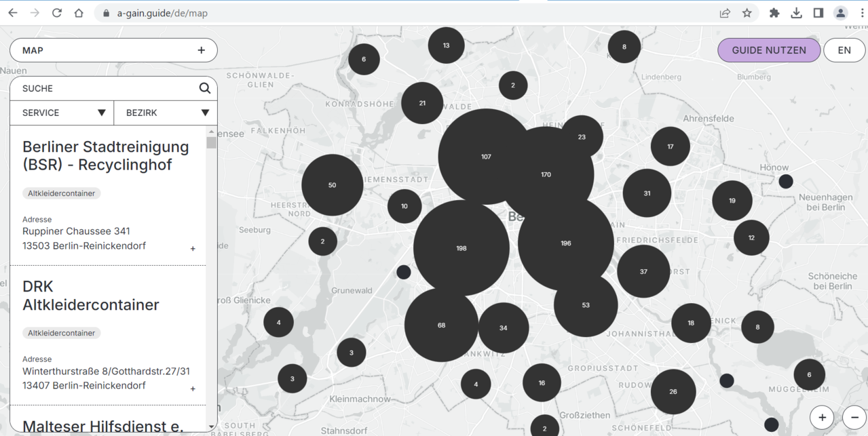Bookmark this page with star icon

click(x=747, y=13)
